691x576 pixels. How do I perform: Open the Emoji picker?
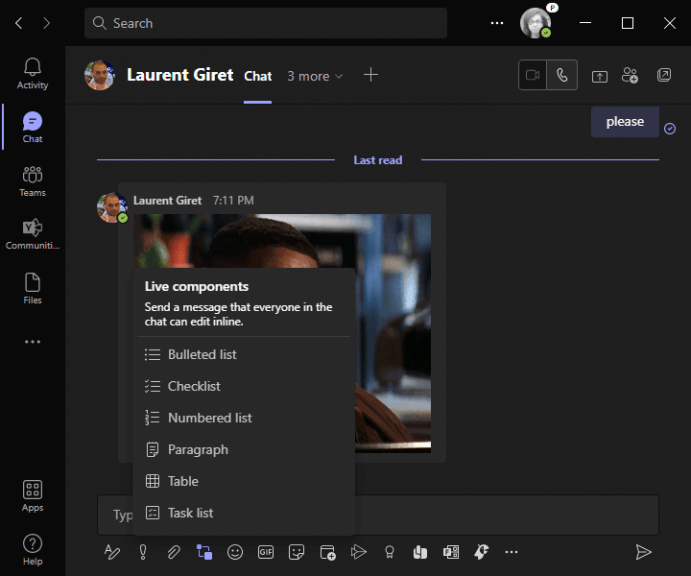[x=235, y=552]
